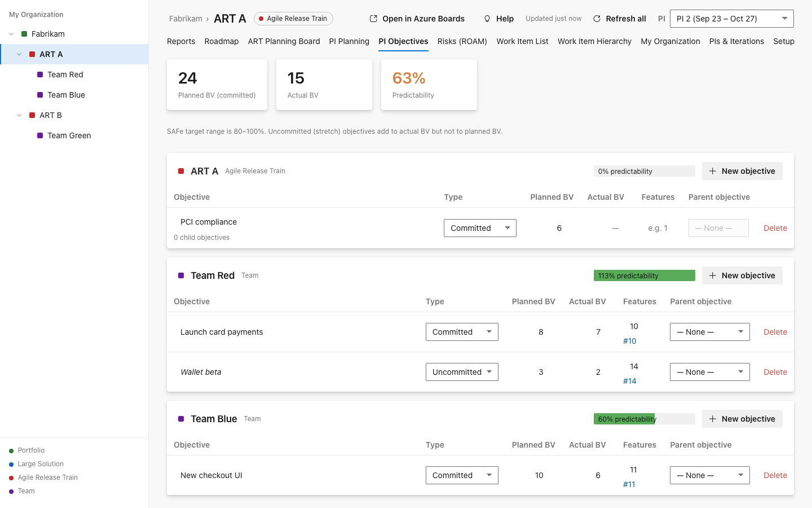Click the green square icon beside Fabrikam
The width and height of the screenshot is (812, 508).
(x=24, y=34)
